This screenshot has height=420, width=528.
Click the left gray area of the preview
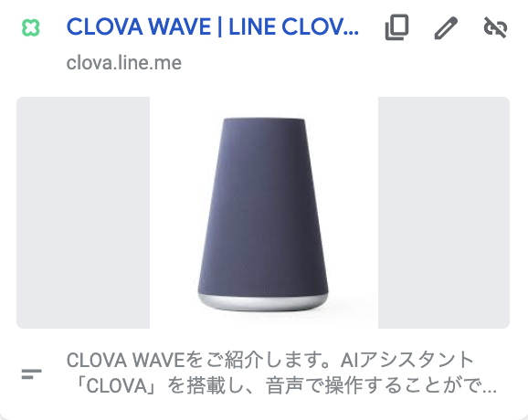pos(83,213)
